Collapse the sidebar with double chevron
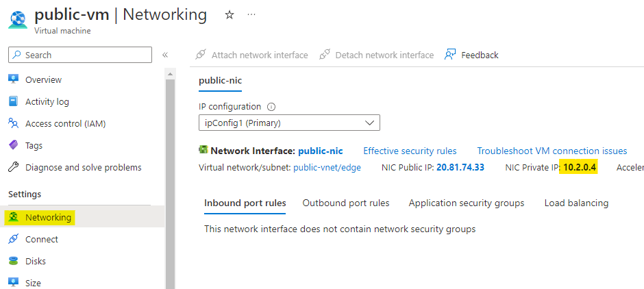The height and width of the screenshot is (289, 644). 165,55
